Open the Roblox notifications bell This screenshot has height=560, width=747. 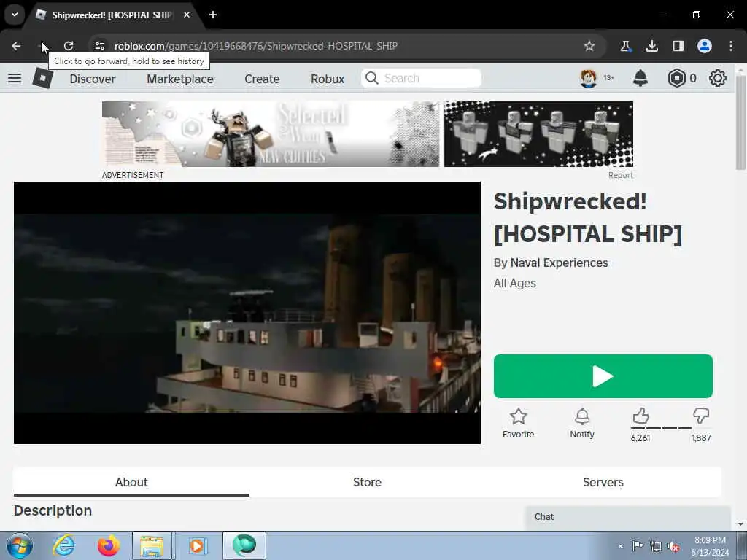[640, 78]
